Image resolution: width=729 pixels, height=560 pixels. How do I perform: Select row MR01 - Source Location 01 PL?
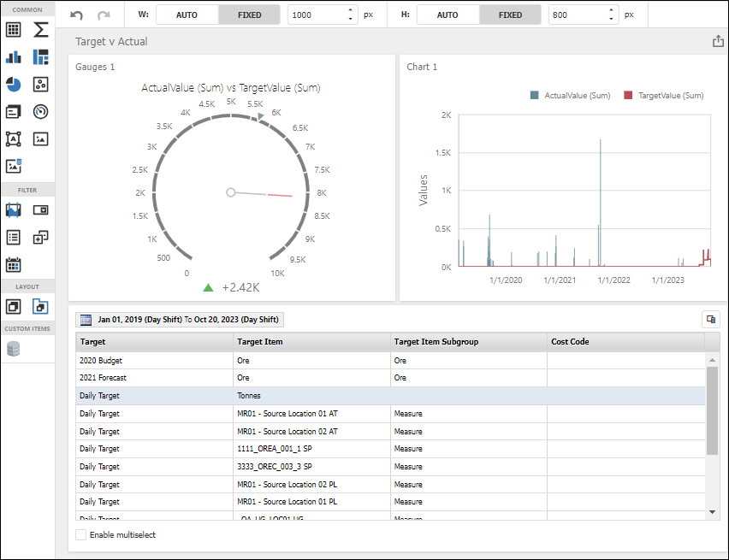[x=390, y=502]
